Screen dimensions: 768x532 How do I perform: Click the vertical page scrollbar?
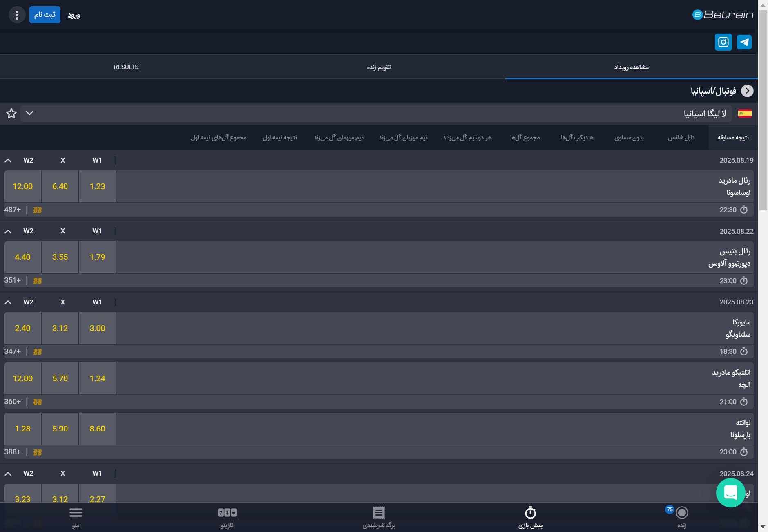coord(763,110)
